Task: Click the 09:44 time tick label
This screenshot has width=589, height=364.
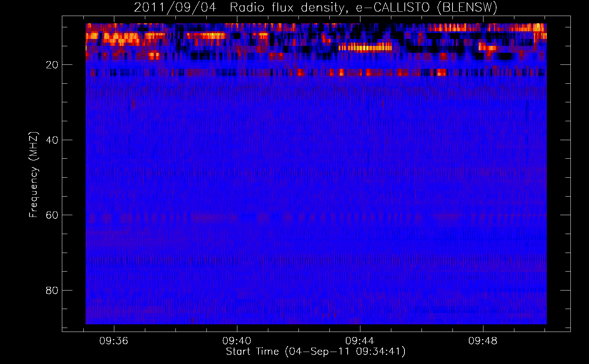Action: click(x=360, y=341)
